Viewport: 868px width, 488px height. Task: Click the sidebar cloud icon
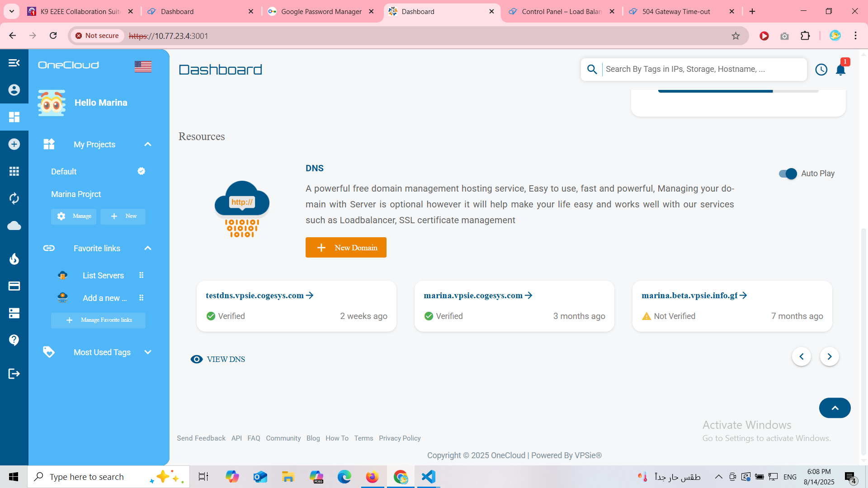14,225
